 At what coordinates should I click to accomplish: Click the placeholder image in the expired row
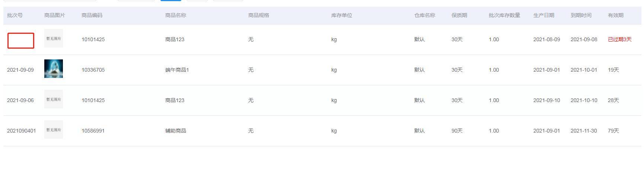click(54, 38)
